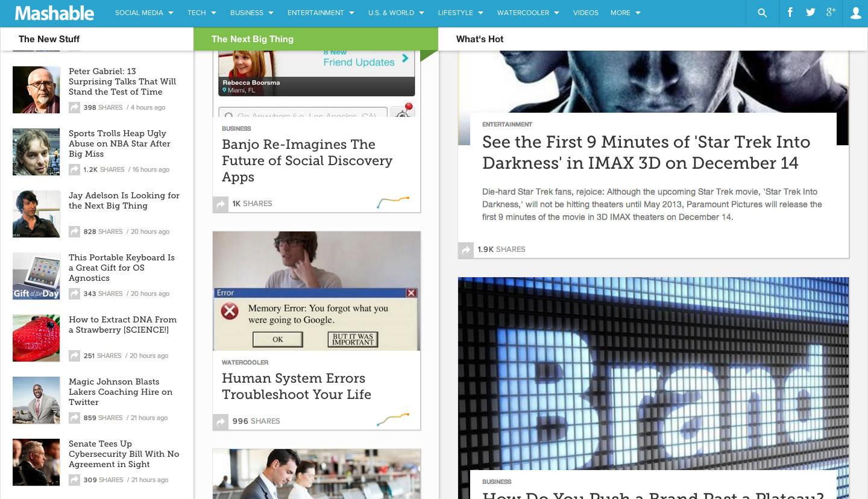Open the user profile icon
This screenshot has width=868, height=499.
(x=856, y=13)
